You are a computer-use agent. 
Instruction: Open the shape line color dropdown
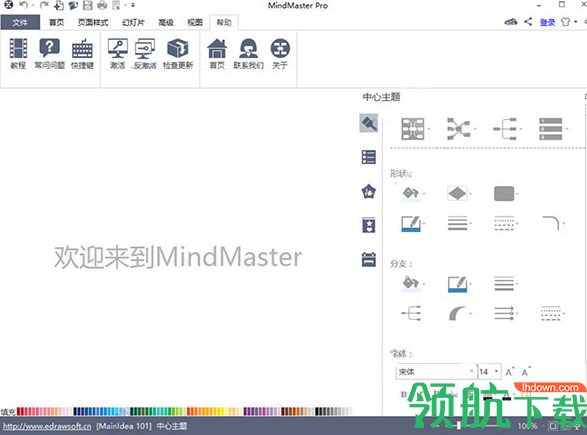click(413, 224)
